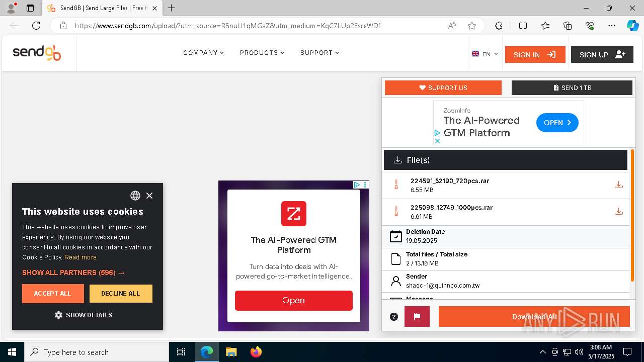The width and height of the screenshot is (644, 362).
Task: Open File Explorer from taskbar
Action: 231,352
